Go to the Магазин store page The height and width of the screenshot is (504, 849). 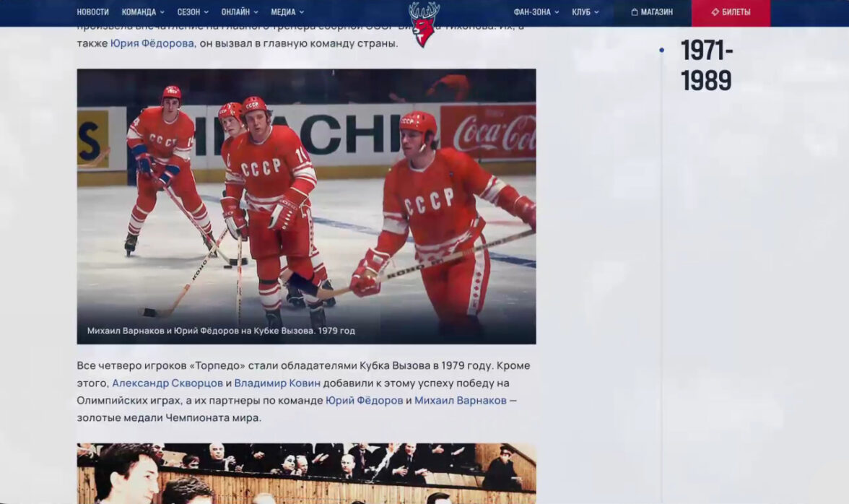coord(656,12)
